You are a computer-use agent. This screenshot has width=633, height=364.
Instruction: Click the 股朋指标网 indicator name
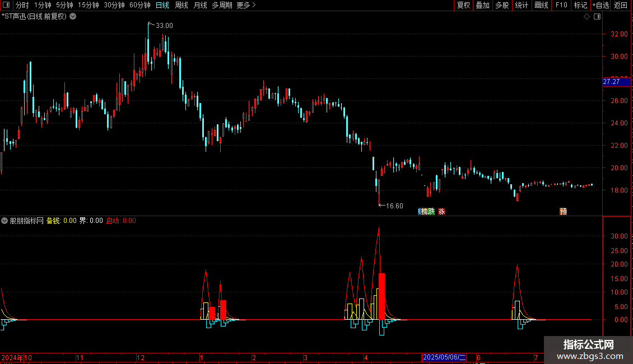point(27,221)
